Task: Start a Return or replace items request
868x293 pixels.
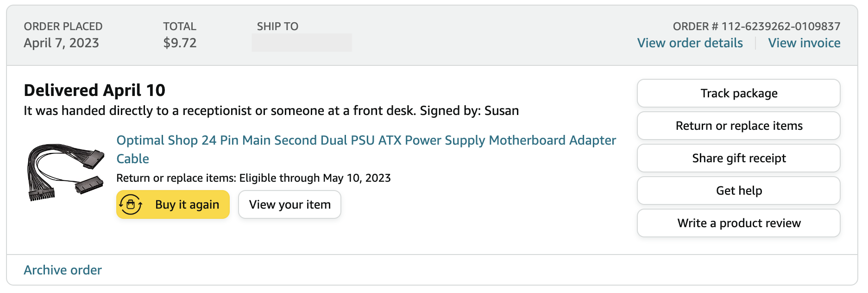Action: [x=738, y=126]
